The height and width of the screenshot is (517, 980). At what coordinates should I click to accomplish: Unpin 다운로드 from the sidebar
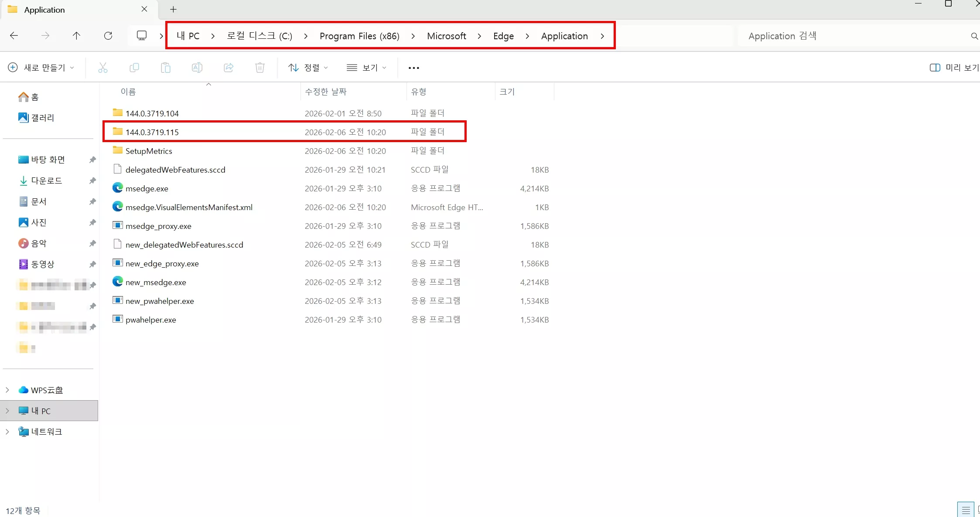tap(92, 180)
